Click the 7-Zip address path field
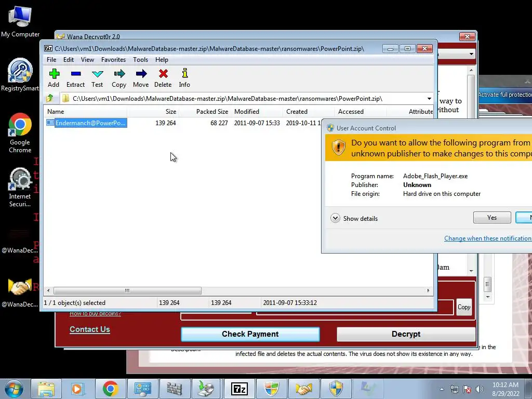532x399 pixels. (243, 99)
